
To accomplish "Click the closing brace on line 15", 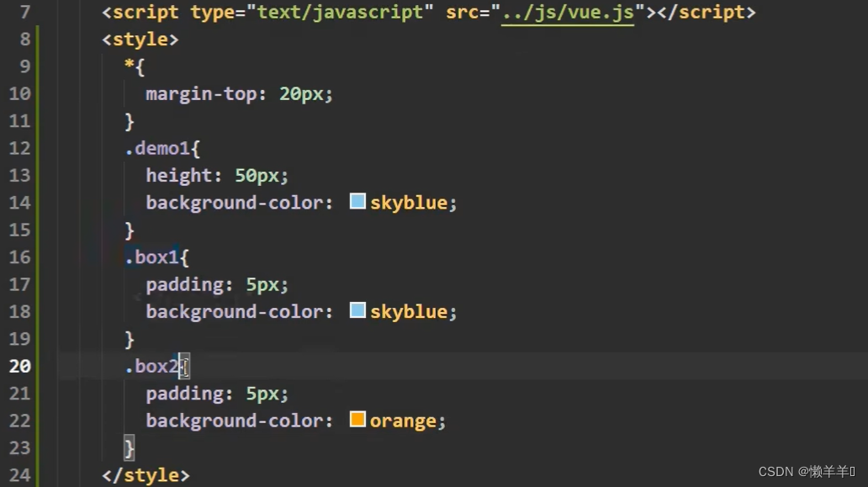I will 129,230.
